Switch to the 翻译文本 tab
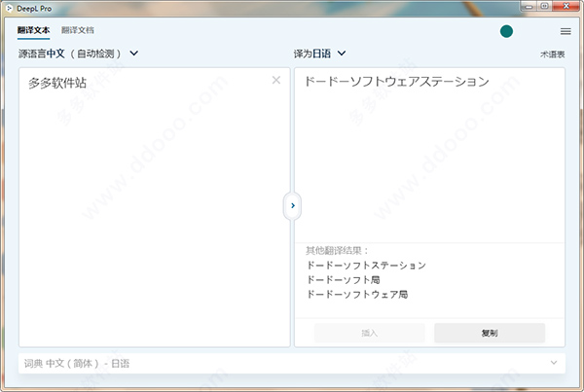The height and width of the screenshot is (392, 584). pyautogui.click(x=33, y=30)
